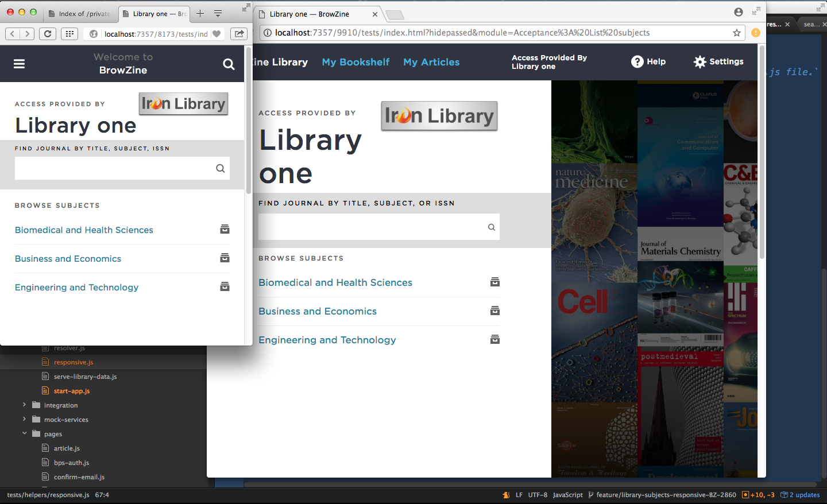Open Biomedical and Health Sciences in small window

(x=84, y=230)
